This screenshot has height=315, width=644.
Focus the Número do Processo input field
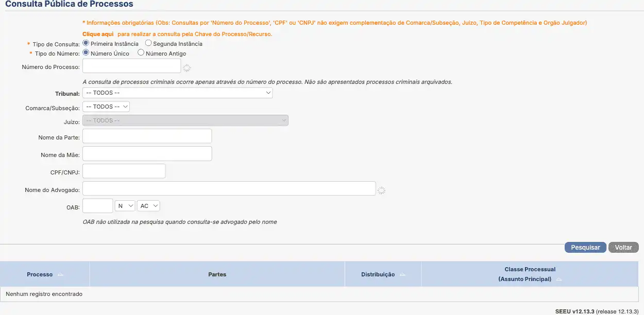(x=131, y=66)
